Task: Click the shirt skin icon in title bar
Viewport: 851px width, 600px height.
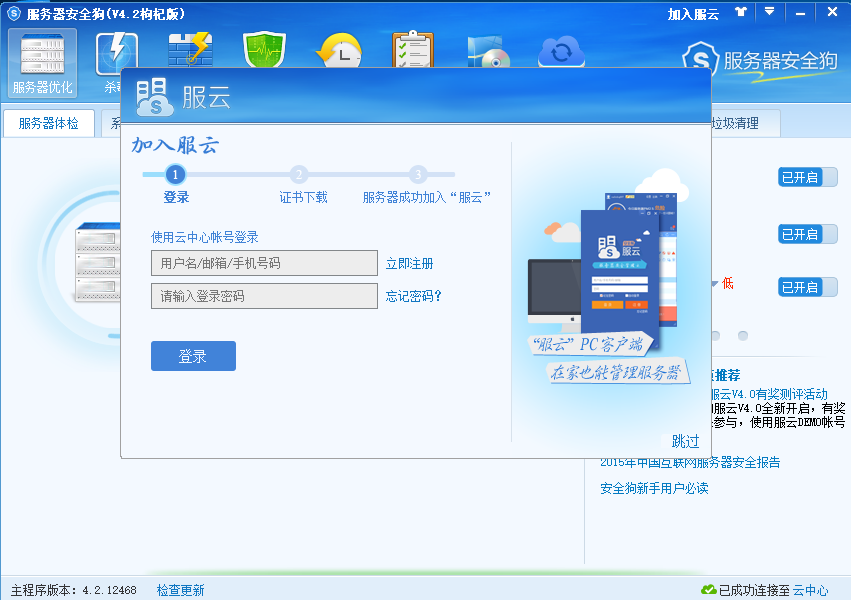Action: [741, 12]
